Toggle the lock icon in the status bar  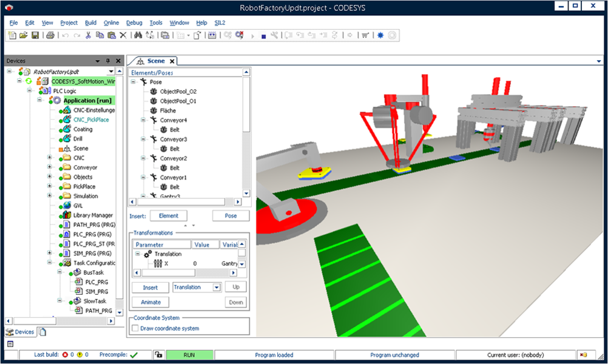(x=159, y=355)
